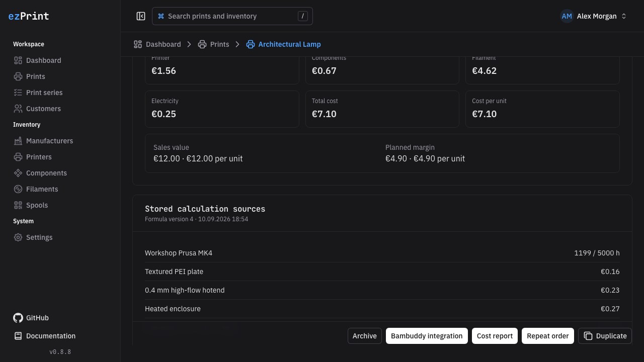Open the Print series list icon
The width and height of the screenshot is (644, 362).
18,93
